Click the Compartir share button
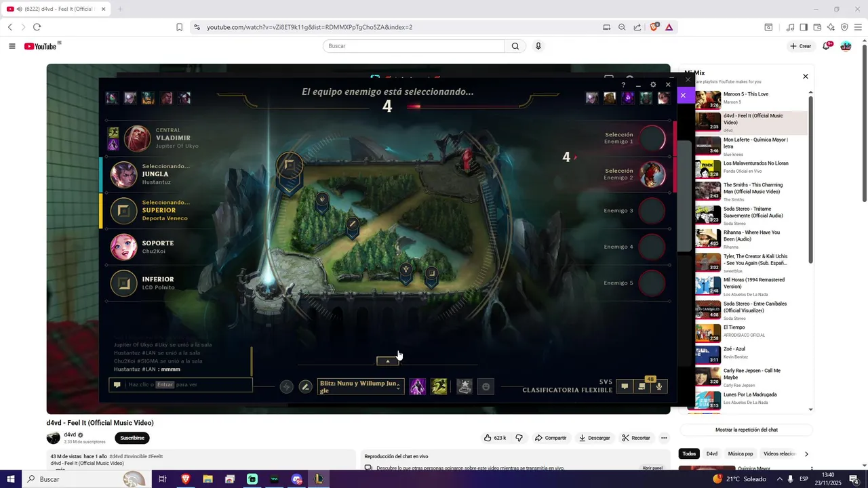This screenshot has width=868, height=488. pos(551,438)
